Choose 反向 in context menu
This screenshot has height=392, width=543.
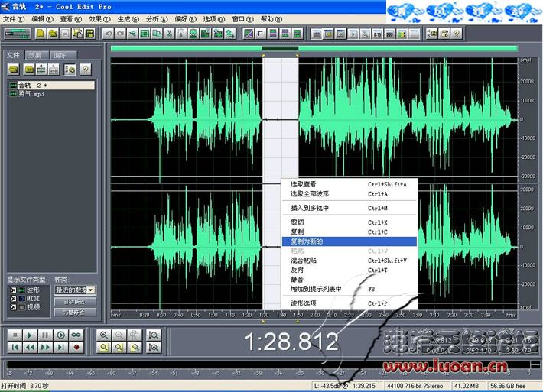(x=350, y=270)
